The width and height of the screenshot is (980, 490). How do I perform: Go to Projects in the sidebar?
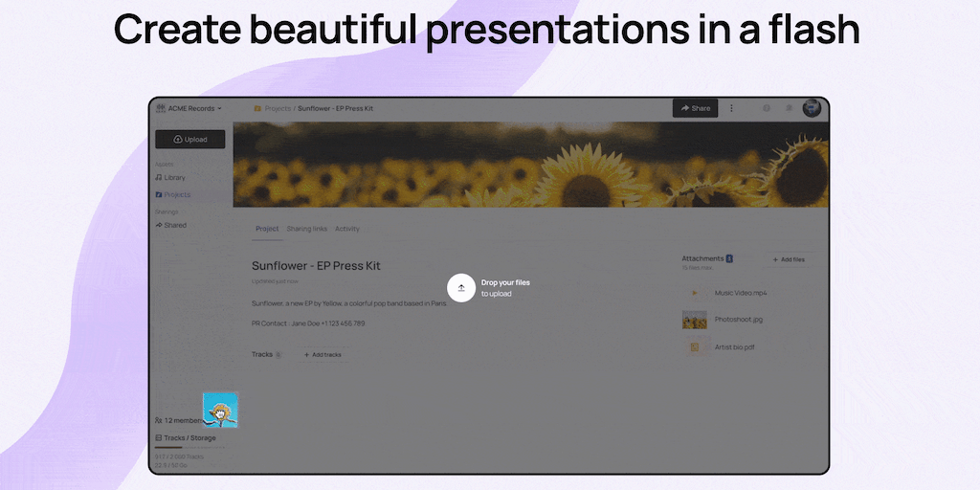[x=176, y=195]
